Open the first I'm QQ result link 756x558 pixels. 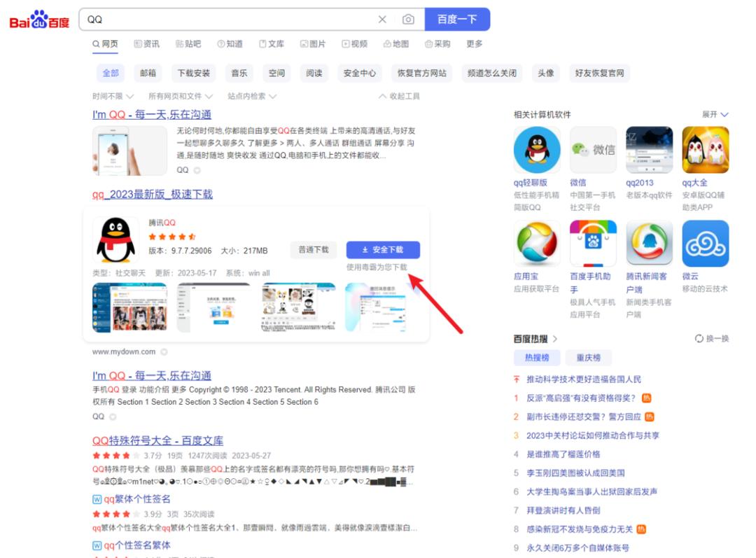pyautogui.click(x=152, y=115)
